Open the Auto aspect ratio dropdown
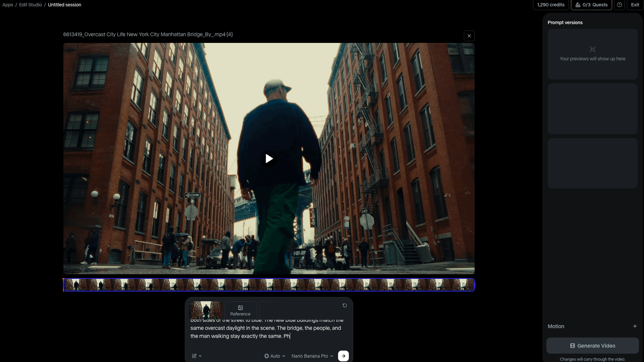The height and width of the screenshot is (362, 644). pos(275,356)
